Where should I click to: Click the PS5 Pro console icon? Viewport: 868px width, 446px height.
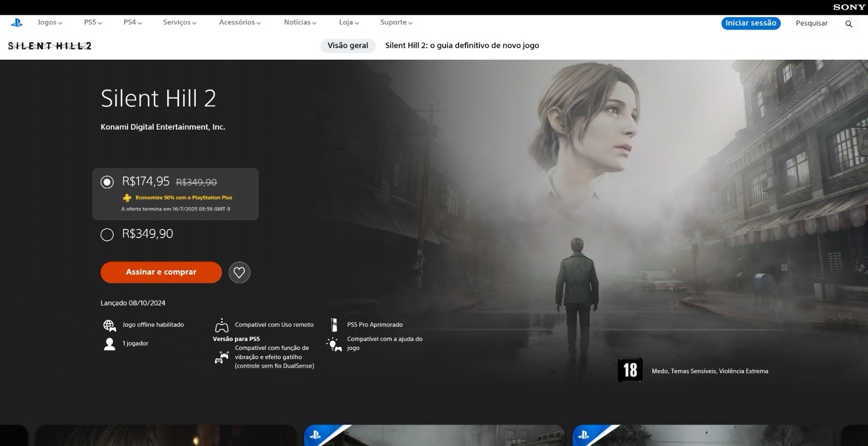click(x=334, y=325)
